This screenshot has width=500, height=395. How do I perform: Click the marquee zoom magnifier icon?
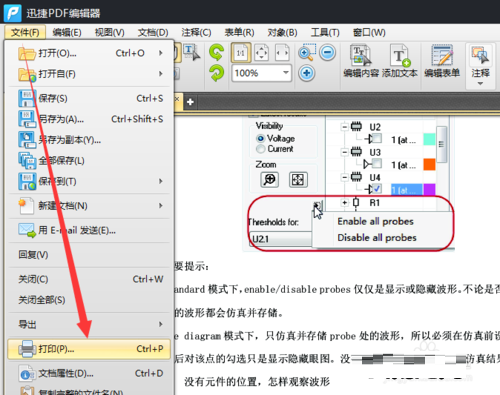[307, 52]
